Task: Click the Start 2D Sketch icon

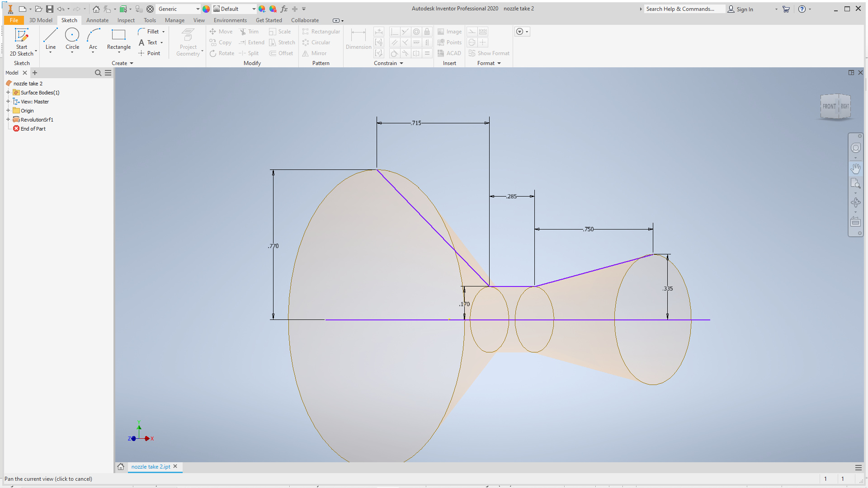Action: coord(21,36)
